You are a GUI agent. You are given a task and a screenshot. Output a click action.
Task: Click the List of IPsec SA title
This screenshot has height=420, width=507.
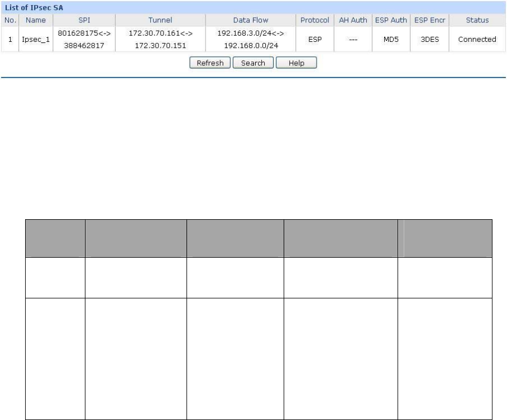pos(35,7)
